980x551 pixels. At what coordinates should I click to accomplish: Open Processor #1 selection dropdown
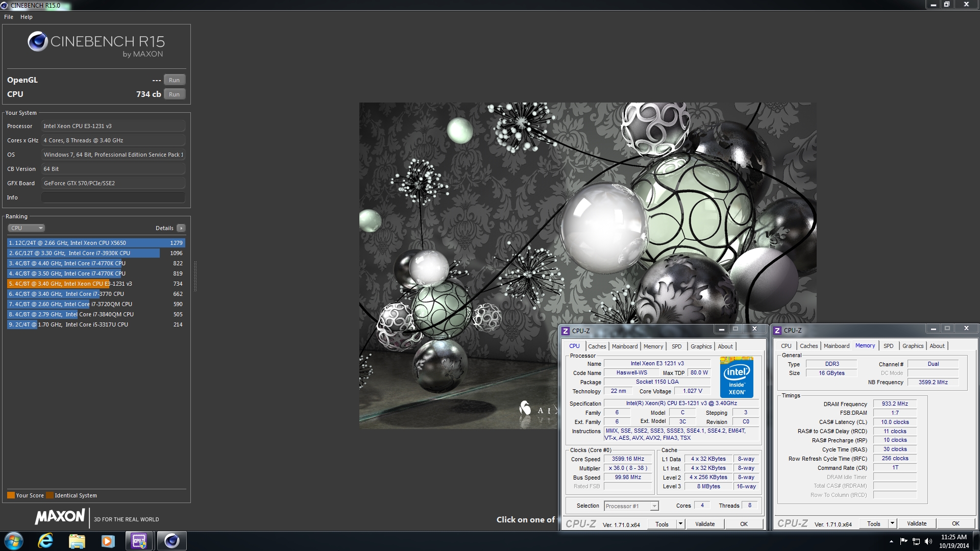pos(631,506)
